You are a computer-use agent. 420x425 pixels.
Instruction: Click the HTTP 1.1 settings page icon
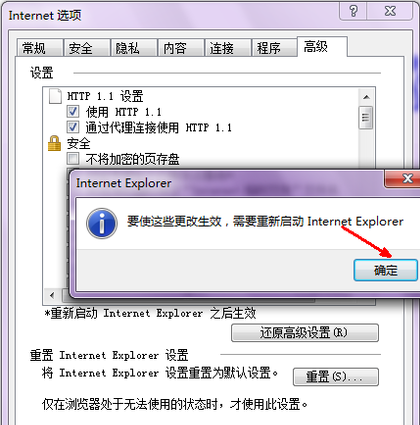(x=55, y=96)
